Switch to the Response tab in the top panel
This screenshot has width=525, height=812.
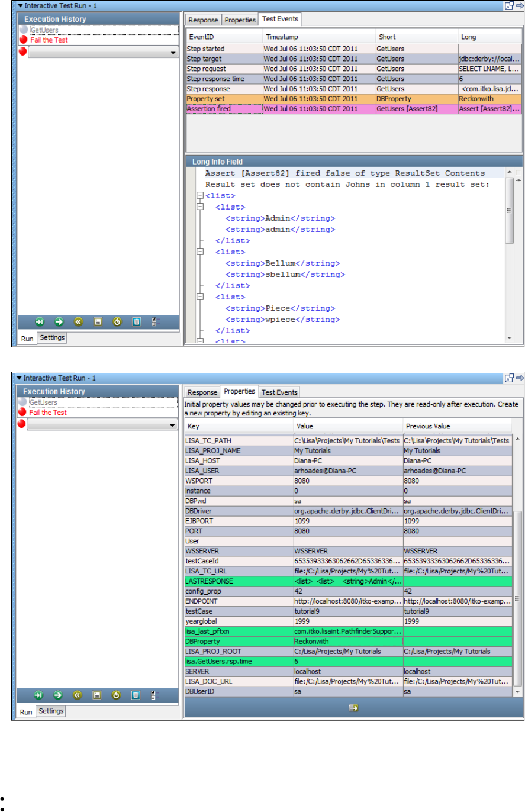pyautogui.click(x=204, y=20)
